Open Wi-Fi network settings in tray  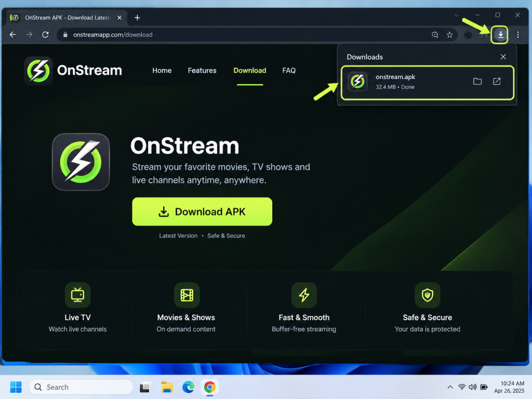[462, 387]
